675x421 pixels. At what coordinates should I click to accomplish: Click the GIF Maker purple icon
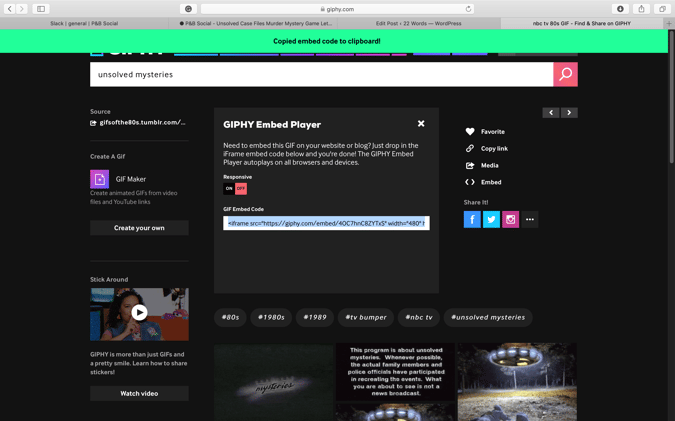(x=99, y=179)
